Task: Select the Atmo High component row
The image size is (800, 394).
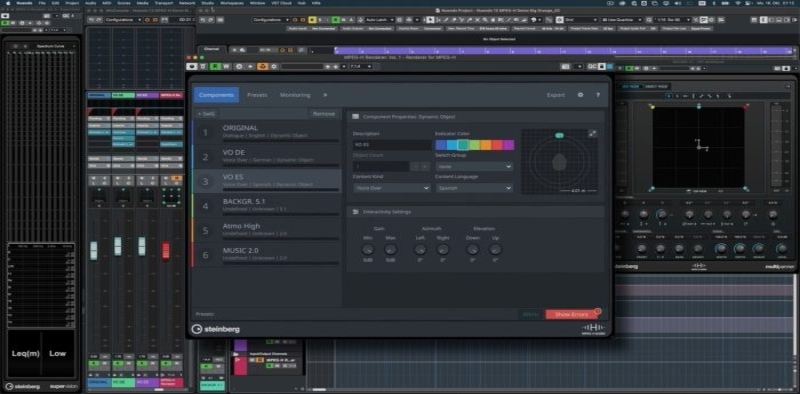Action: pos(266,230)
